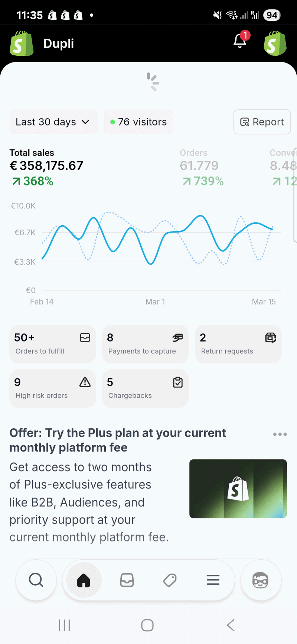The width and height of the screenshot is (297, 644).
Task: Open the 2 Return requests card
Action: pyautogui.click(x=238, y=344)
